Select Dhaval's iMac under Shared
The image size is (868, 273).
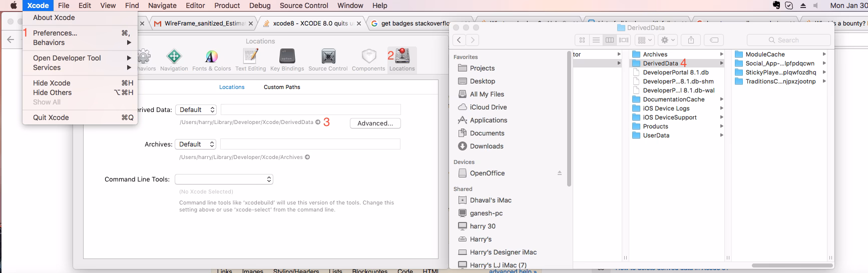(491, 200)
